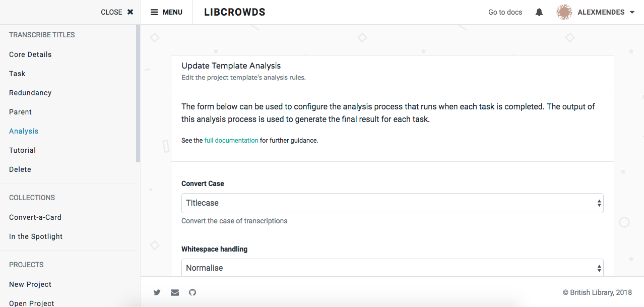Open Core Details settings
The height and width of the screenshot is (307, 644).
tap(30, 54)
